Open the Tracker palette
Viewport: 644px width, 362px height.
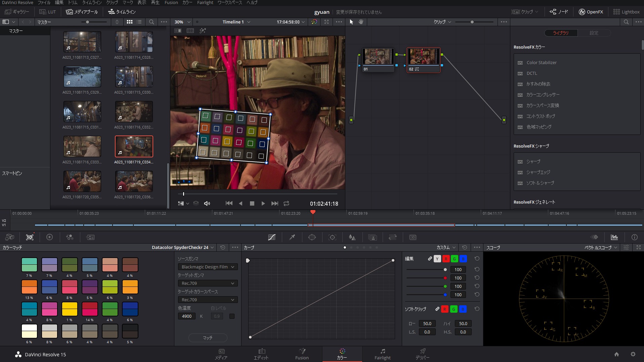point(332,237)
